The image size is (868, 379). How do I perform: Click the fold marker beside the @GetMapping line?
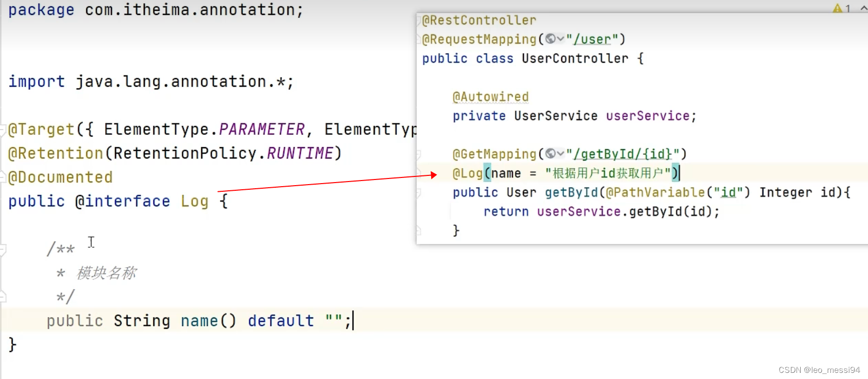point(418,154)
